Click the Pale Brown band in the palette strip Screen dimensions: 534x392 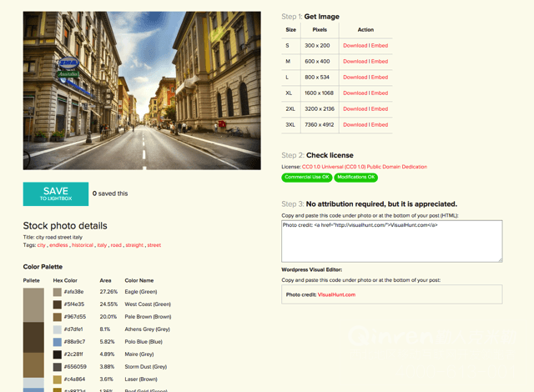33,365
